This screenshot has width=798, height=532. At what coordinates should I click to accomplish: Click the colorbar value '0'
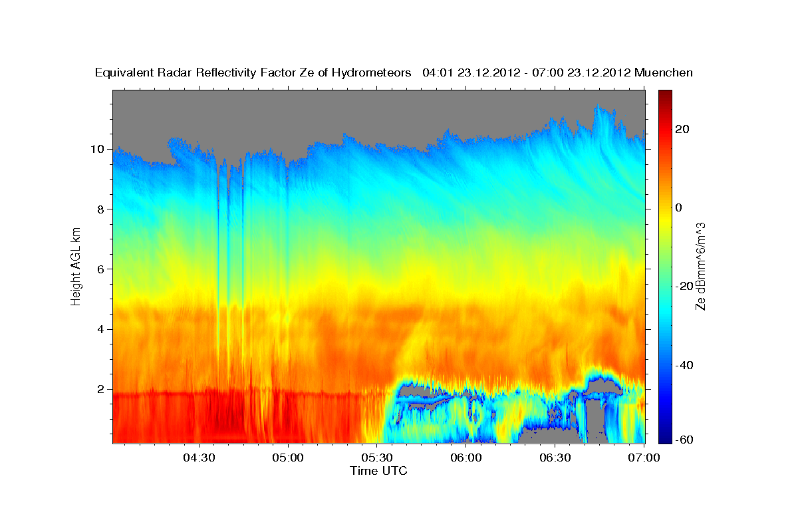coord(680,207)
